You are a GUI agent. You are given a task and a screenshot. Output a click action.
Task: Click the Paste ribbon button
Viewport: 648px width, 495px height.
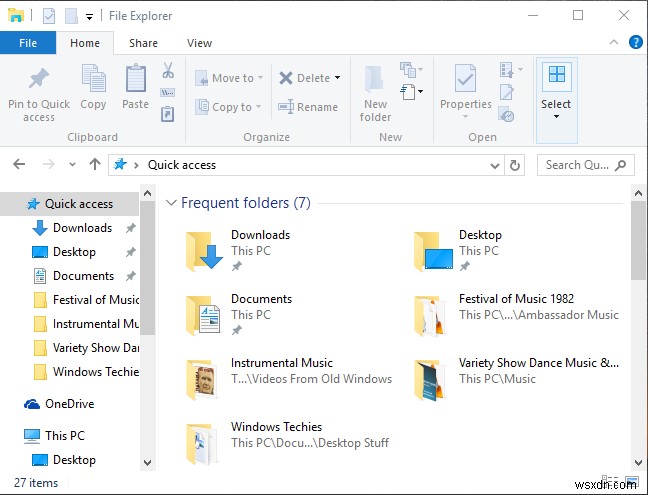[x=136, y=87]
